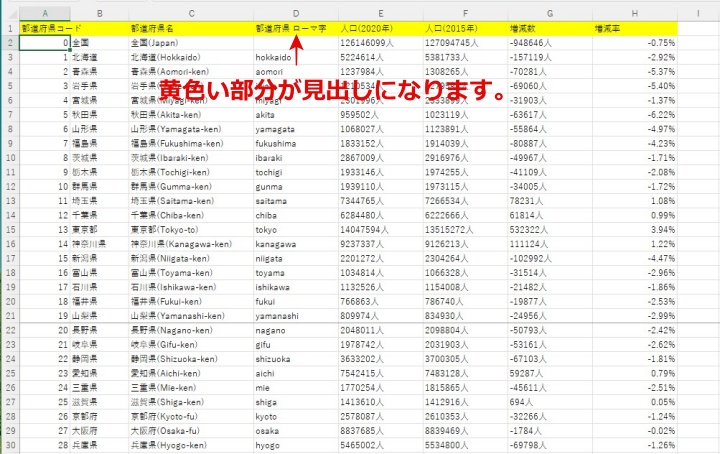
Task: Select cell 石川県(Ishikawa-ken)
Action: pos(191,287)
